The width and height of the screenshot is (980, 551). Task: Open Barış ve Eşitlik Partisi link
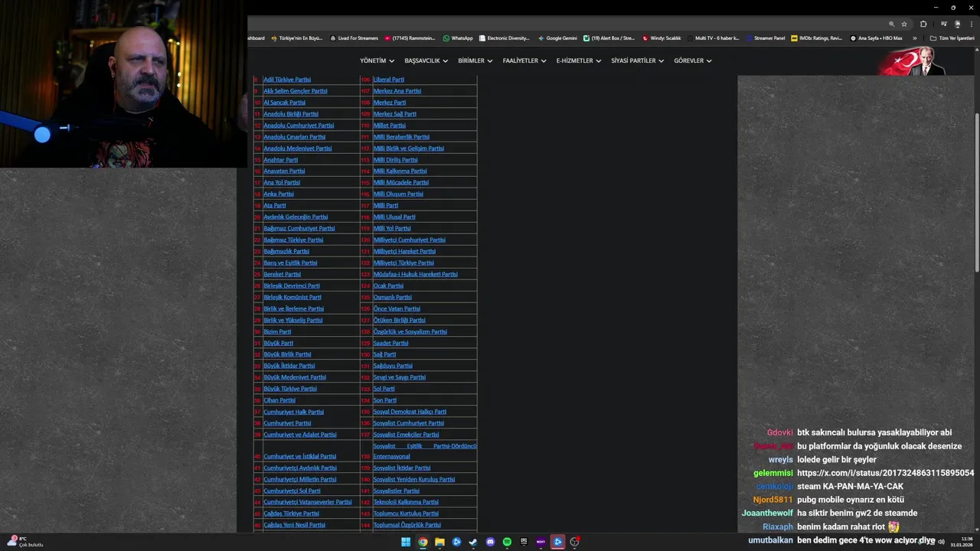click(290, 262)
